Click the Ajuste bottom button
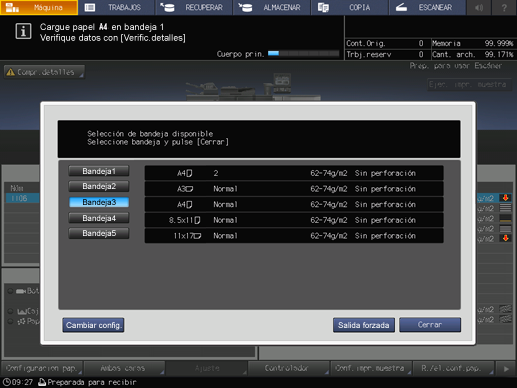 pyautogui.click(x=206, y=368)
